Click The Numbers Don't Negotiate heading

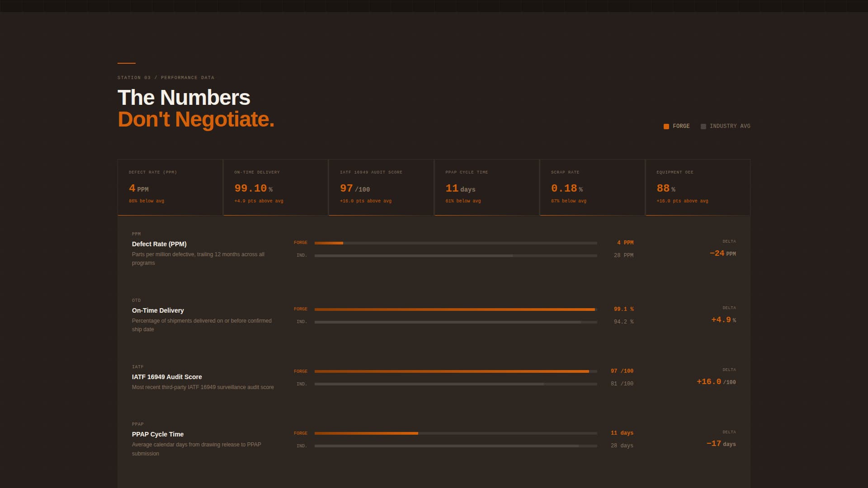point(196,108)
